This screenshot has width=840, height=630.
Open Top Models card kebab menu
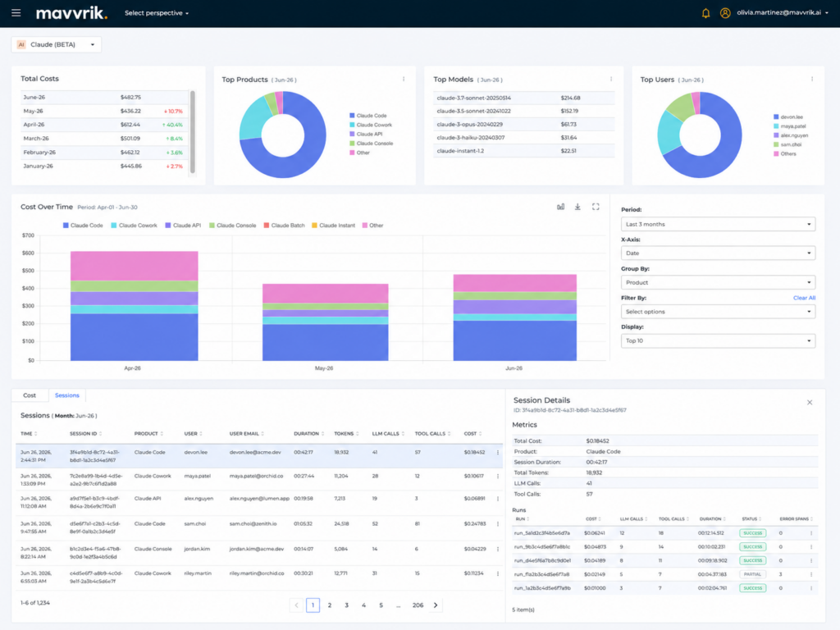coord(610,80)
